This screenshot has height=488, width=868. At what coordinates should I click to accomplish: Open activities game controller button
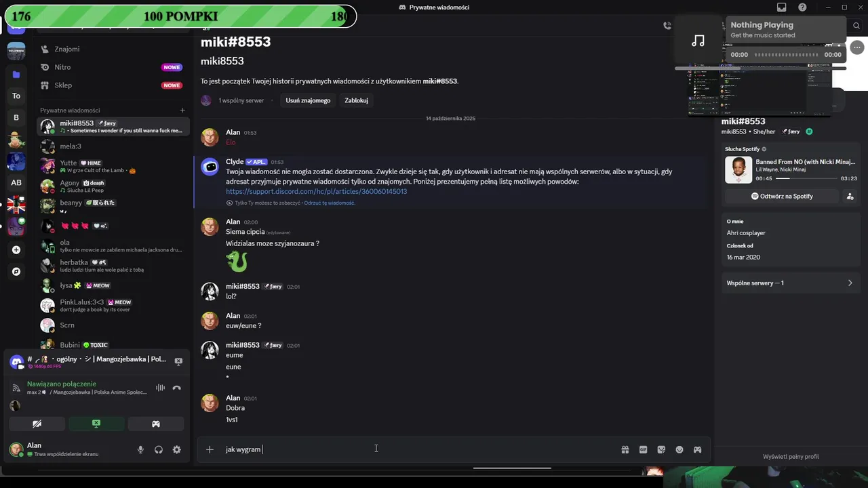[155, 424]
